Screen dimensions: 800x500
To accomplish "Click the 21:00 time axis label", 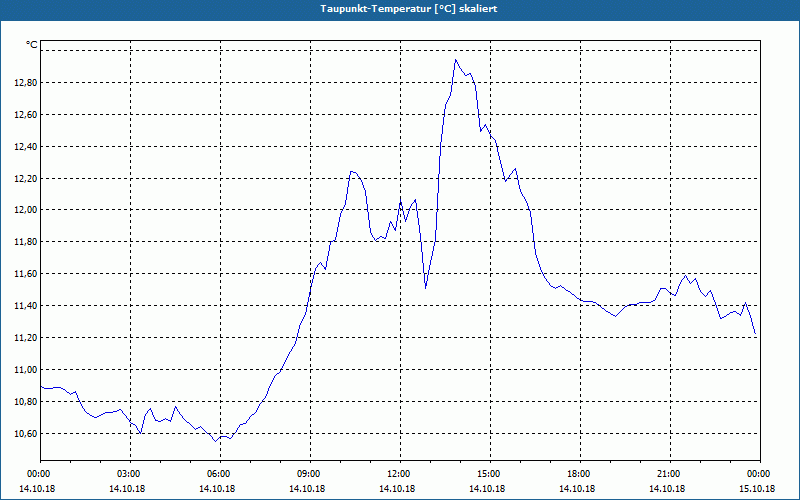I will [x=670, y=474].
